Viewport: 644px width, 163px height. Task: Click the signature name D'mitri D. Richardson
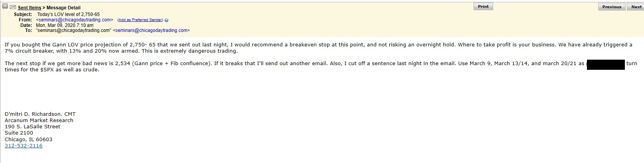[x=40, y=114]
